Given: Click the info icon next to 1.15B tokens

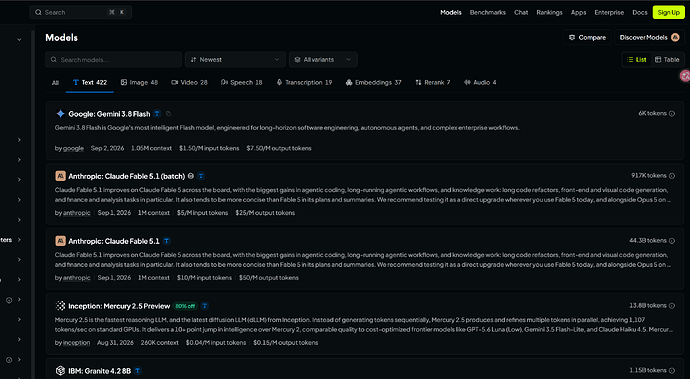Looking at the screenshot, I should [x=672, y=371].
